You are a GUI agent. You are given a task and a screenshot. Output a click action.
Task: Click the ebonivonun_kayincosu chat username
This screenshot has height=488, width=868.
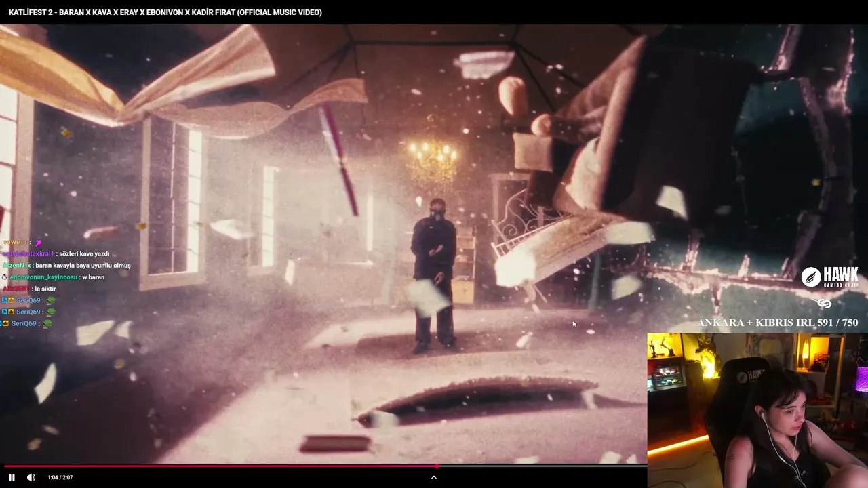[43, 277]
